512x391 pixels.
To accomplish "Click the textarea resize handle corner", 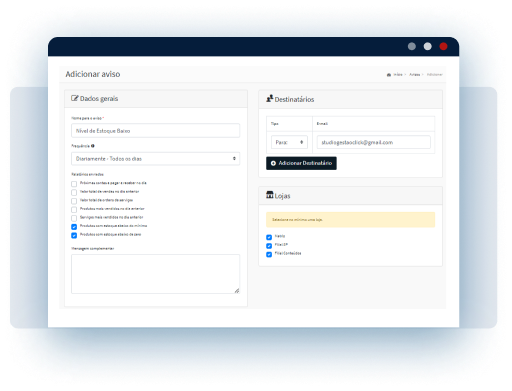I will tap(237, 291).
